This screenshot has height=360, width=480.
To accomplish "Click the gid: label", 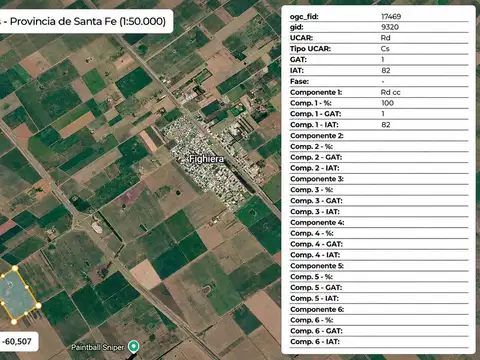I will tap(297, 27).
